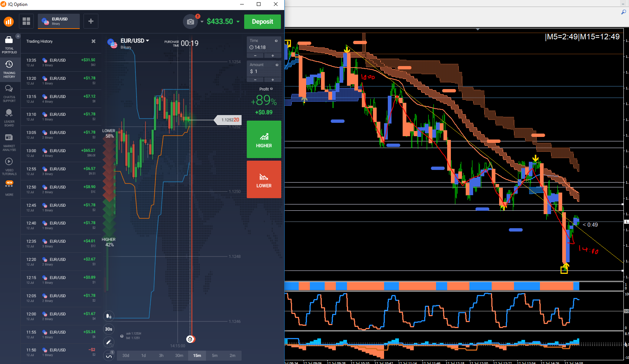This screenshot has height=364, width=629.
Task: Open the 13:10 EUR/USD history row
Action: pos(61,117)
